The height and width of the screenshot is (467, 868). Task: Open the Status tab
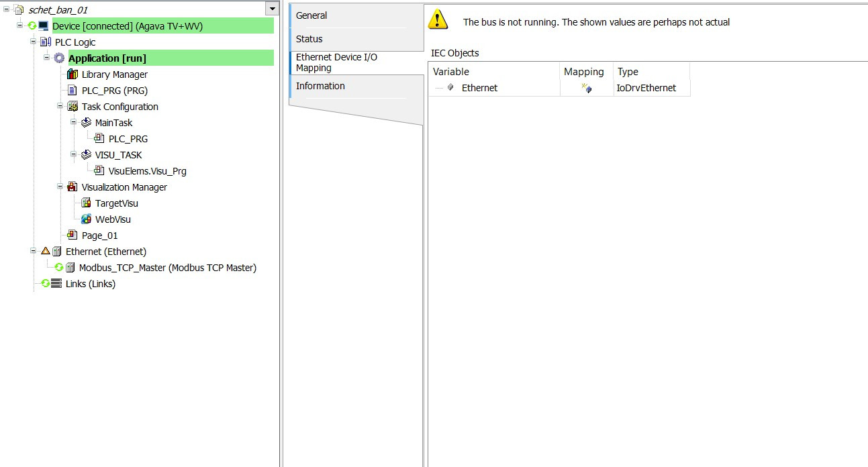point(309,39)
